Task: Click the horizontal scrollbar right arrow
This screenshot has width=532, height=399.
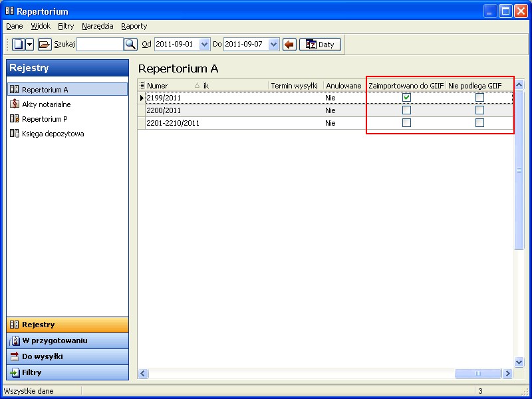Action: point(508,374)
